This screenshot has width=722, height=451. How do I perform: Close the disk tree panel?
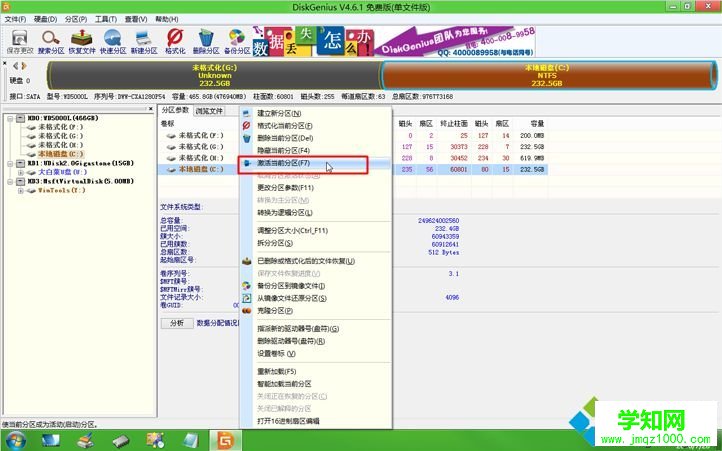click(x=151, y=109)
